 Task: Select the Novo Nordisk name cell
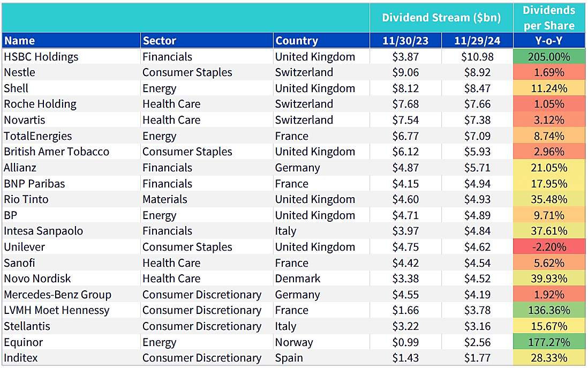pyautogui.click(x=37, y=279)
